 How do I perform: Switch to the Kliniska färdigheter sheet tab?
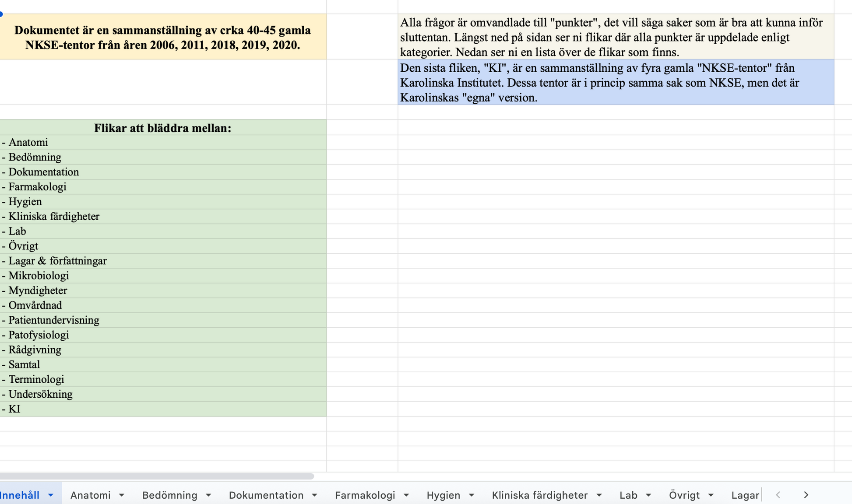[539, 495]
